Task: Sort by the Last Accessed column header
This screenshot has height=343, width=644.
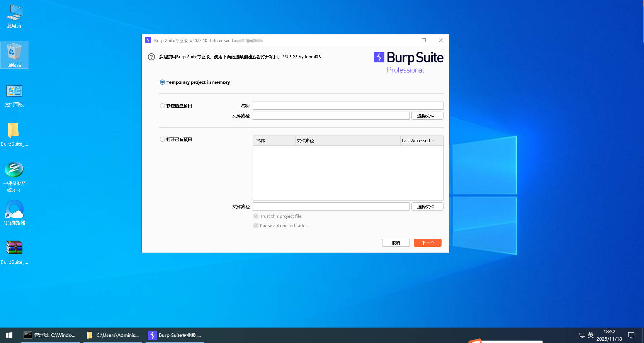Action: (x=418, y=141)
